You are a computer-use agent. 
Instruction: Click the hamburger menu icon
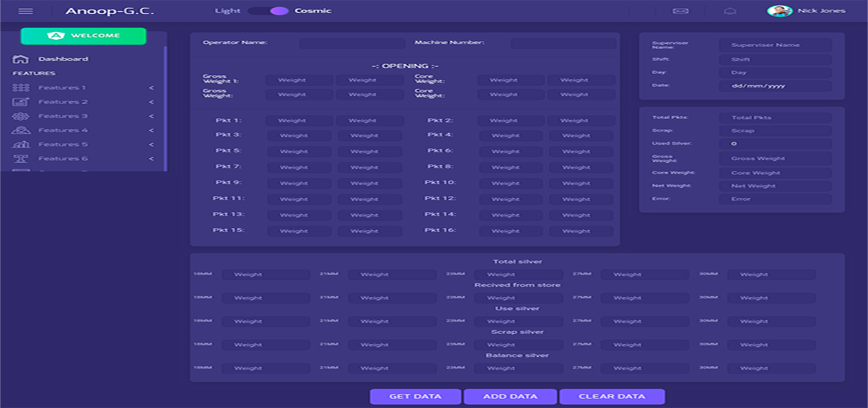tap(26, 11)
